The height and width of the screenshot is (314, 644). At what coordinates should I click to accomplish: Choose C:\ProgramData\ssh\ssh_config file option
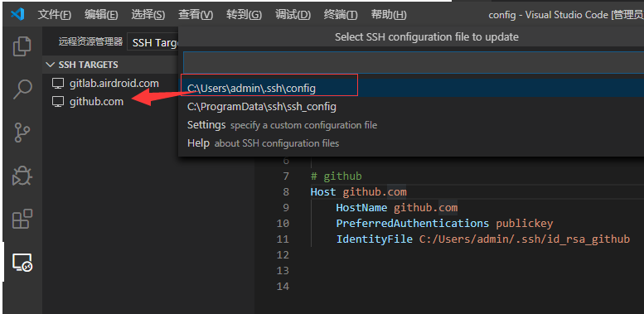(x=411, y=107)
